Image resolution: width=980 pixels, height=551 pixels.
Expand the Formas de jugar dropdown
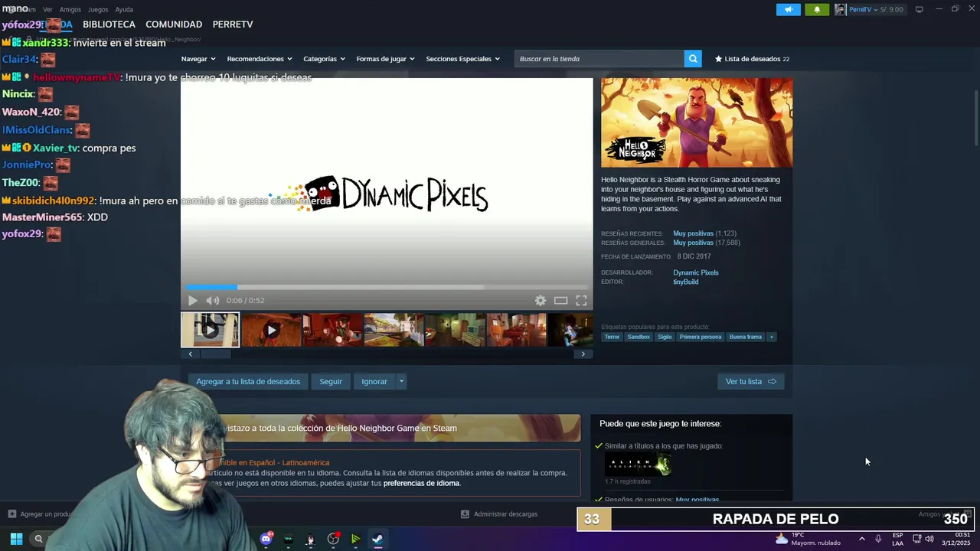point(385,59)
